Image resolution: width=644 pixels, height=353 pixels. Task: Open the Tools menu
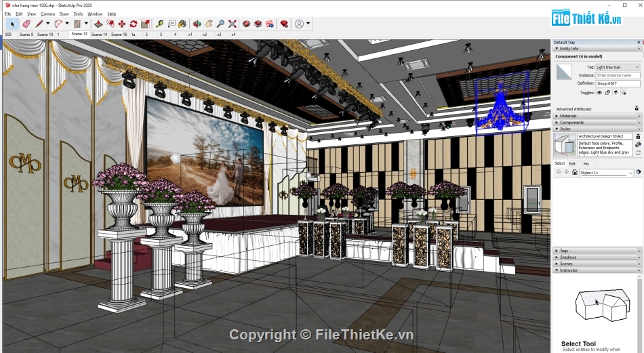click(78, 14)
